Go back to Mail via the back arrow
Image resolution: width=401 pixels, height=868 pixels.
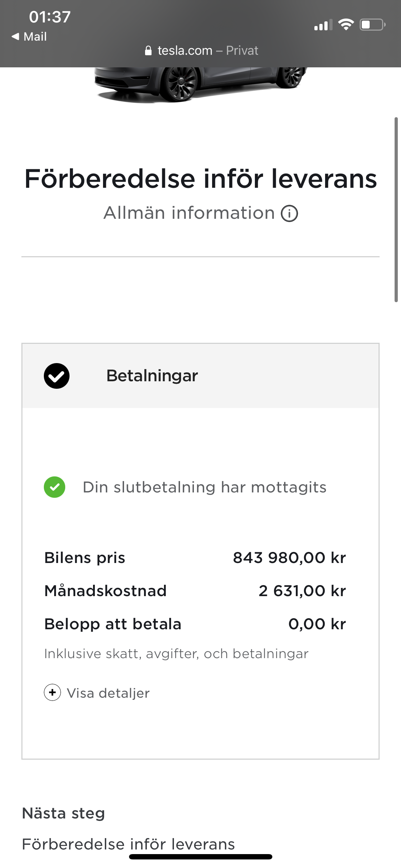click(15, 36)
